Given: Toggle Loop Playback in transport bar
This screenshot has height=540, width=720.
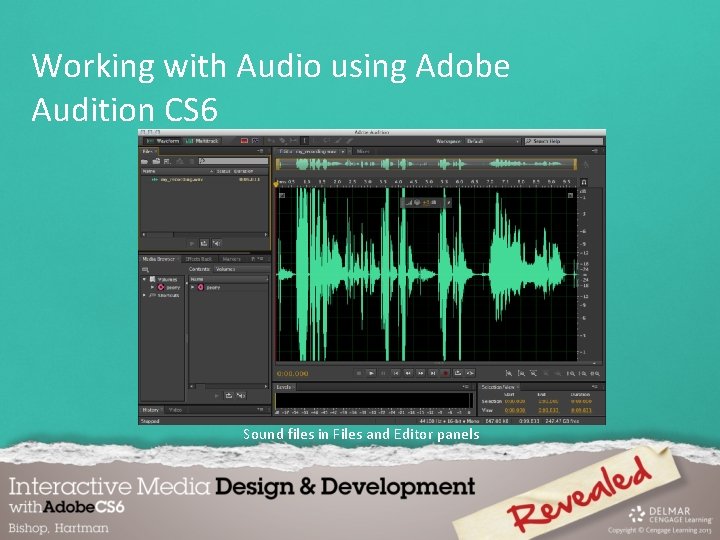Looking at the screenshot, I should pyautogui.click(x=457, y=373).
